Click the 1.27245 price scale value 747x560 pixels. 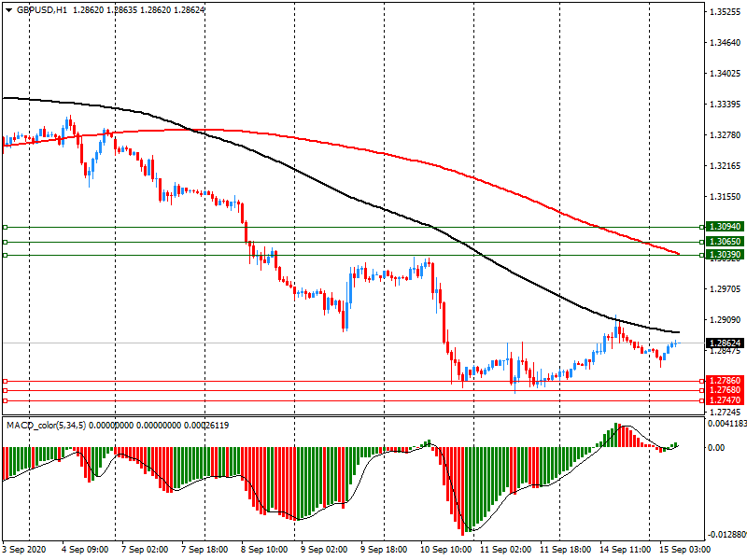(726, 412)
